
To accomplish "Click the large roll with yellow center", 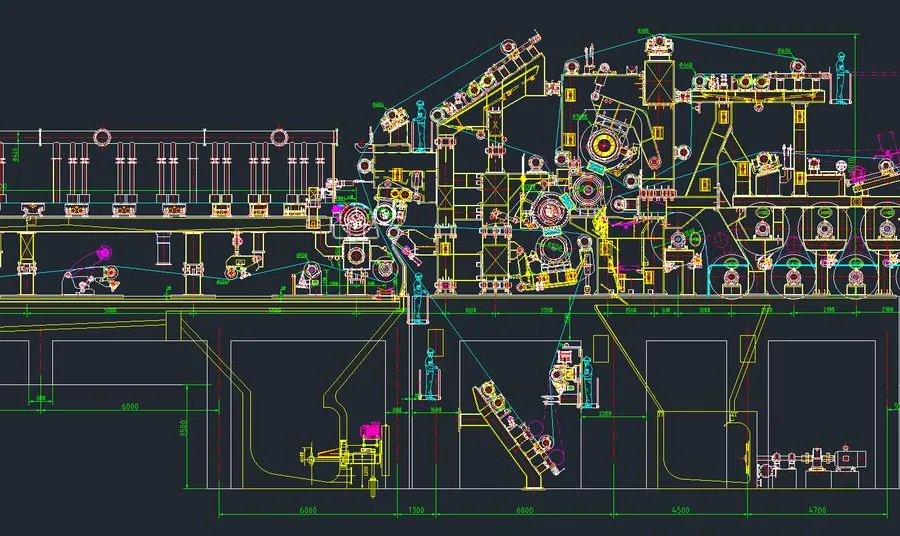I will [603, 145].
